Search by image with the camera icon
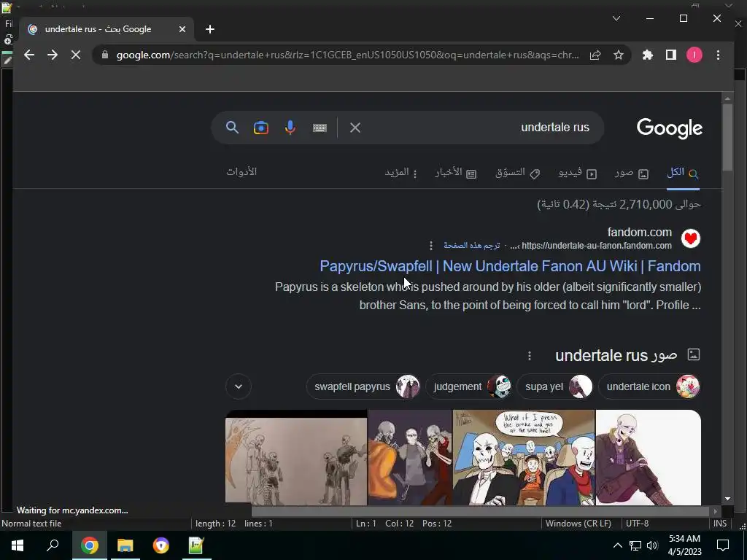This screenshot has width=747, height=560. [261, 128]
